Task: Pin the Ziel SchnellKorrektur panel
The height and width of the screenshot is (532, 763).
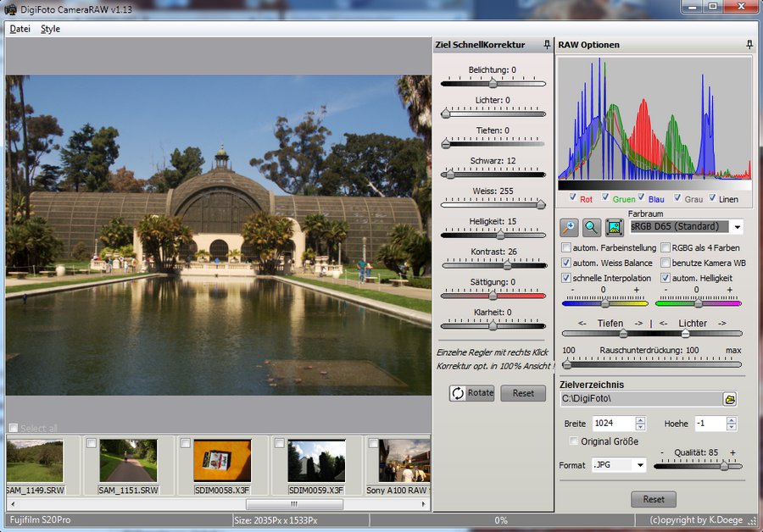Action: [547, 45]
